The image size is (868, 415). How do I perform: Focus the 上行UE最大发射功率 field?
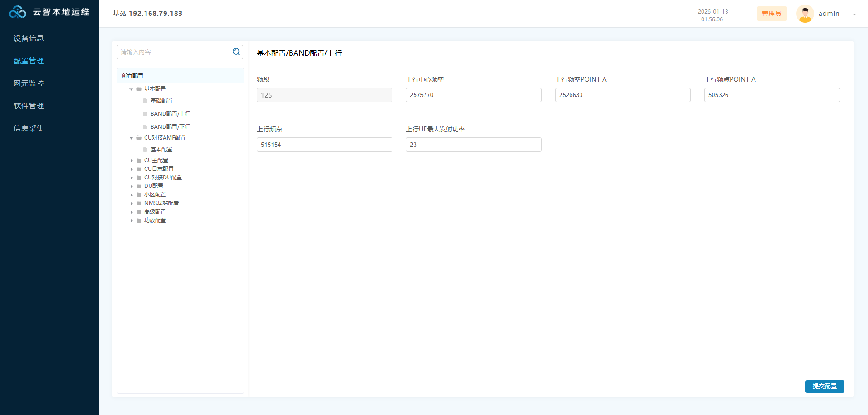[473, 145]
